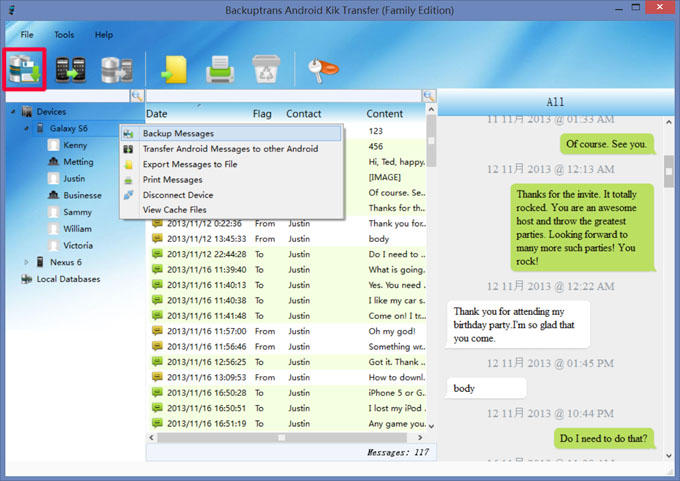Sort by the Date column header
680x481 pixels.
click(157, 114)
